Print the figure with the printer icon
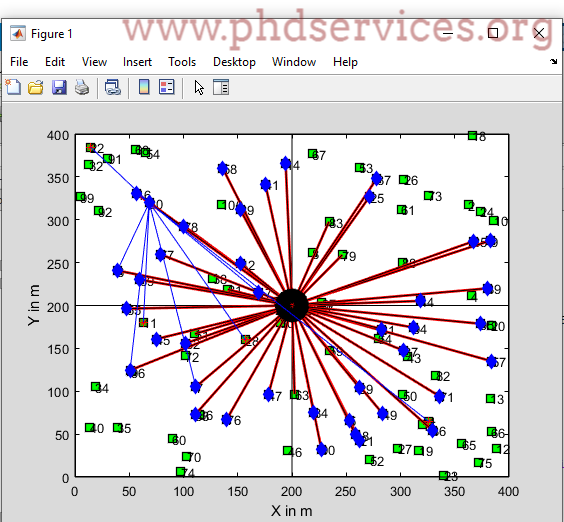This screenshot has height=522, width=564. [x=82, y=87]
